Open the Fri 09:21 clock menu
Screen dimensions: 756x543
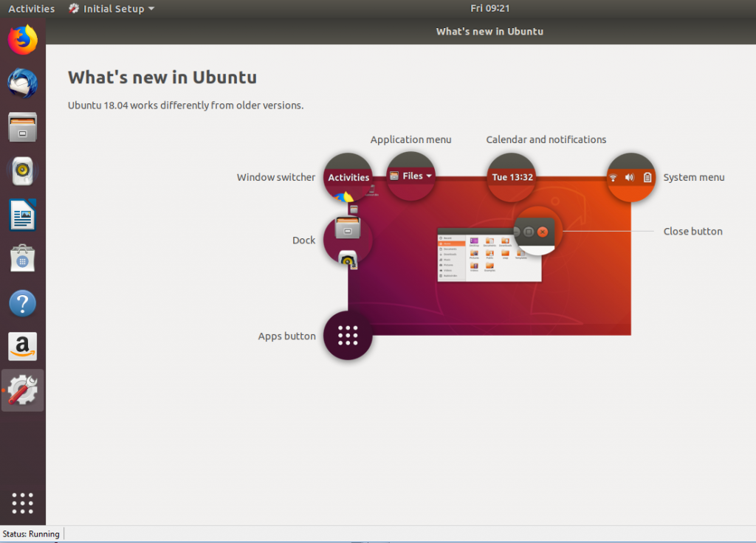tap(490, 9)
